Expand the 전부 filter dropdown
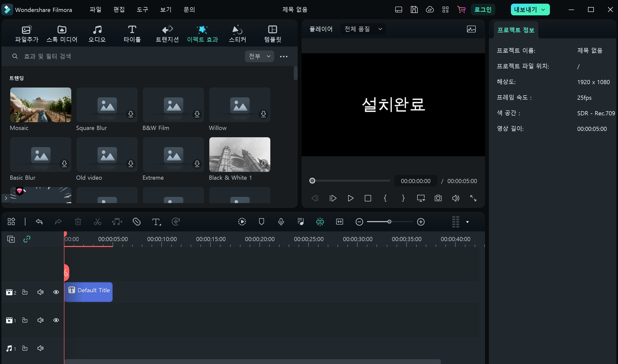The height and width of the screenshot is (364, 618). point(259,56)
